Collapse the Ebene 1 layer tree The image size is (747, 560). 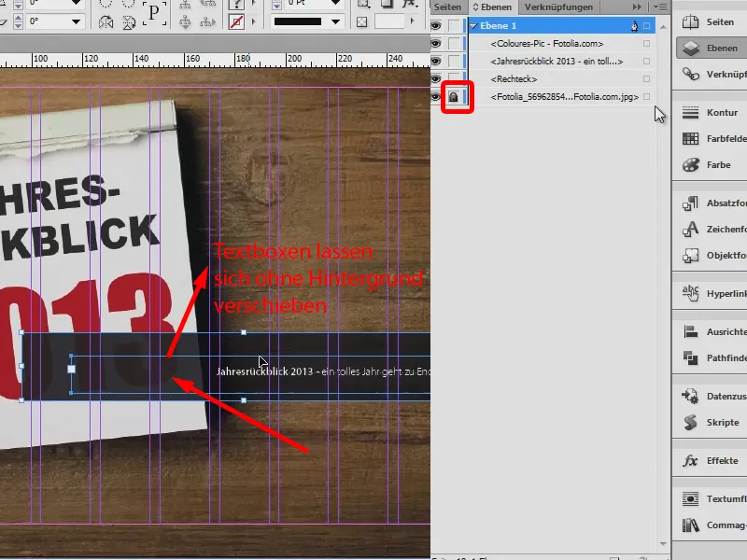tap(474, 26)
